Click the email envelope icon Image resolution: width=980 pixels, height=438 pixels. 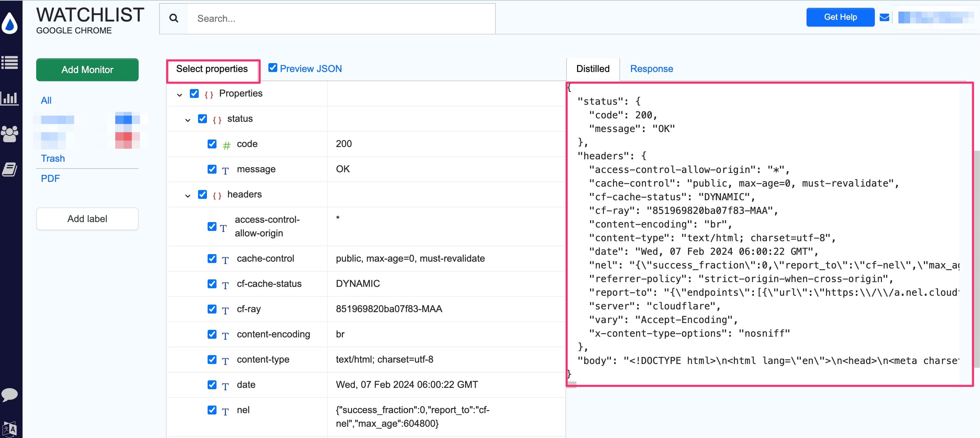[x=884, y=17]
